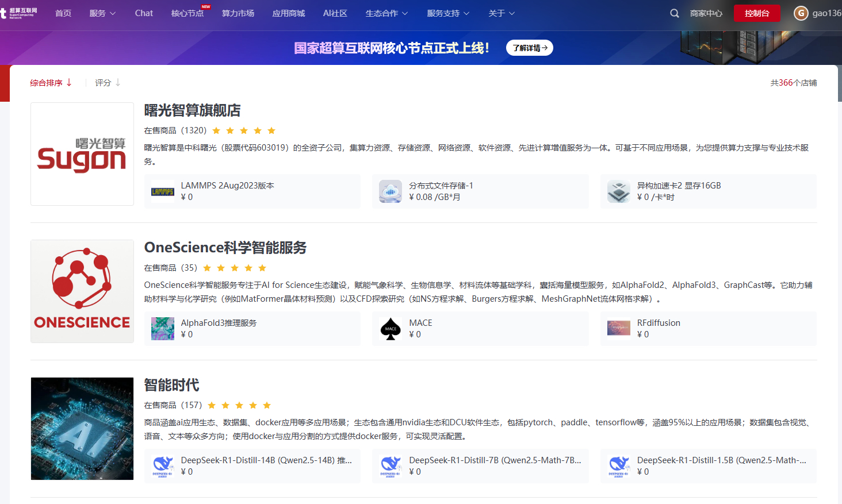The width and height of the screenshot is (842, 504).
Task: Click the MACE product name
Action: (420, 323)
